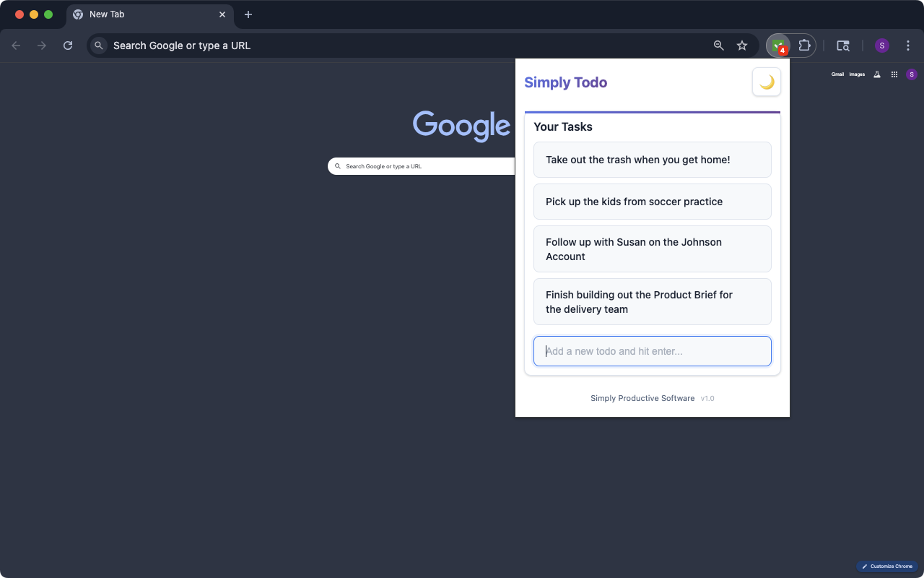924x578 pixels.
Task: Select 'Finish building out the Product Brief' task
Action: pyautogui.click(x=653, y=302)
